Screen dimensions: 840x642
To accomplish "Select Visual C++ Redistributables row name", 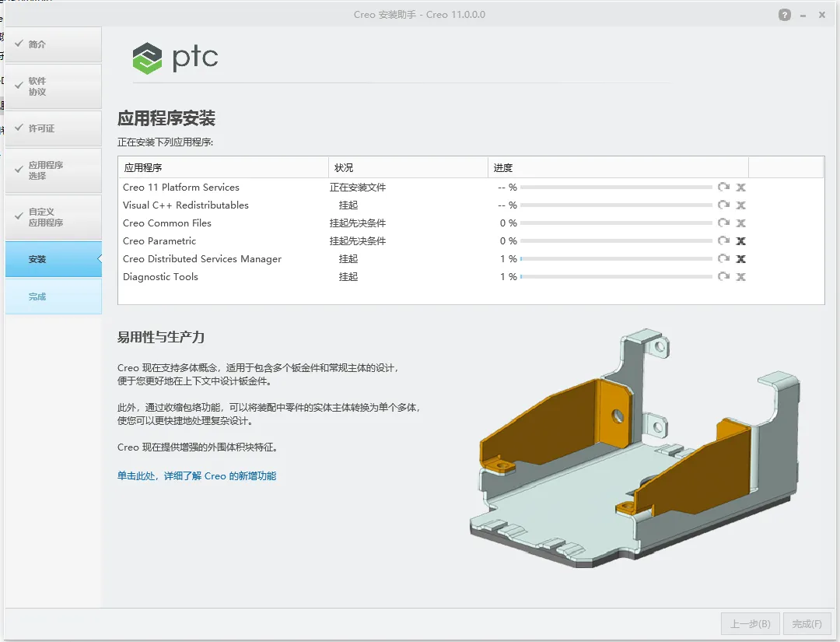I will (185, 205).
